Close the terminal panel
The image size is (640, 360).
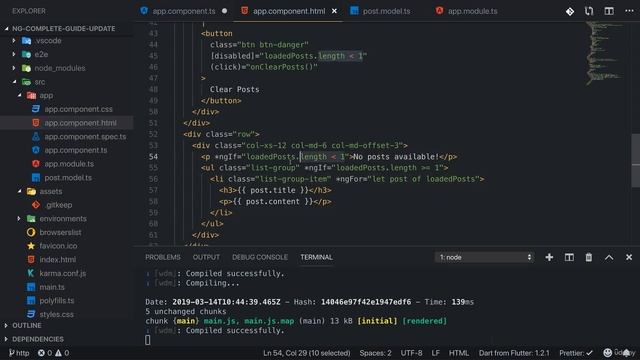629,257
